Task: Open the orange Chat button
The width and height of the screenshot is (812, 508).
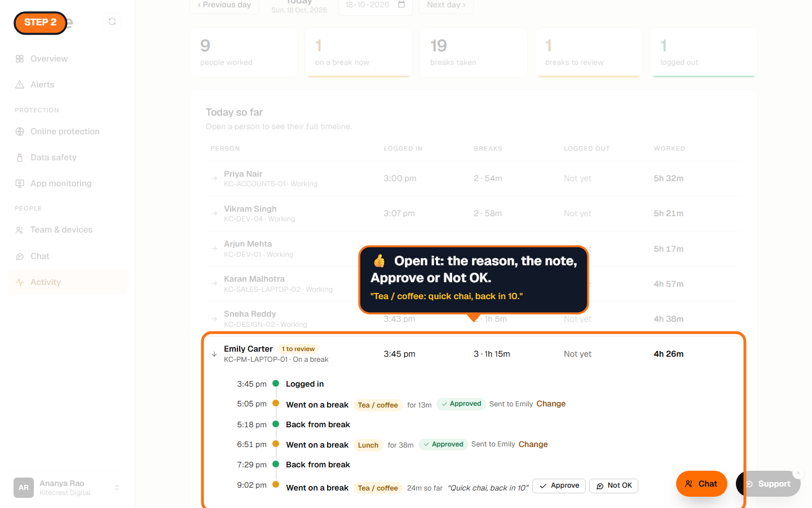Action: click(x=701, y=484)
